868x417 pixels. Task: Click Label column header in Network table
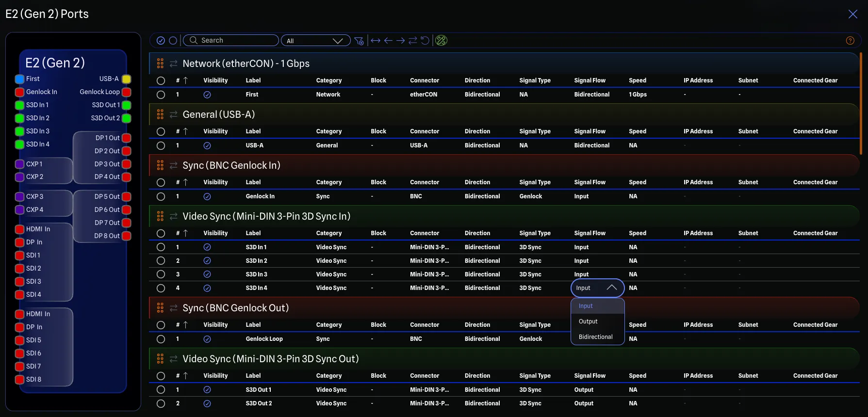coord(253,80)
